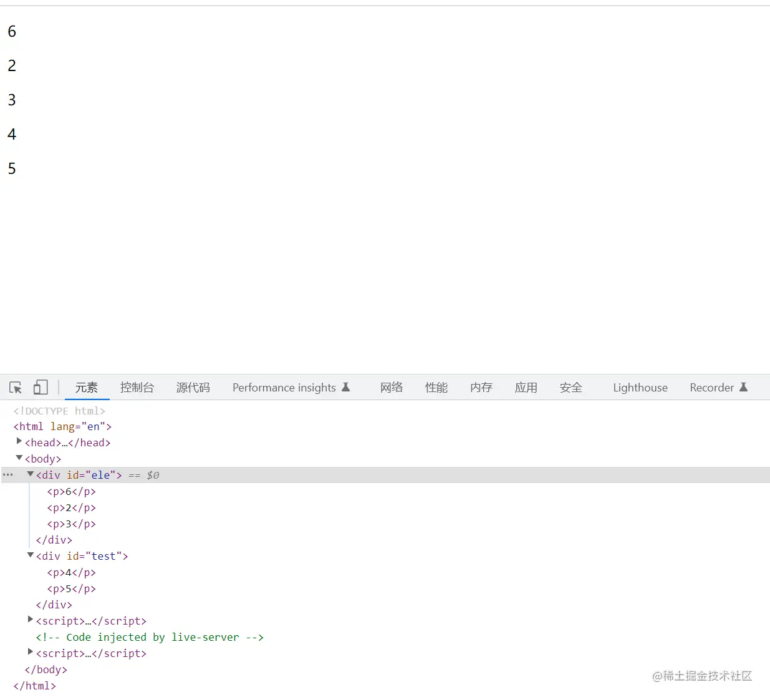The width and height of the screenshot is (770, 700).
Task: Click the </div> closing tag of test
Action: pos(54,605)
